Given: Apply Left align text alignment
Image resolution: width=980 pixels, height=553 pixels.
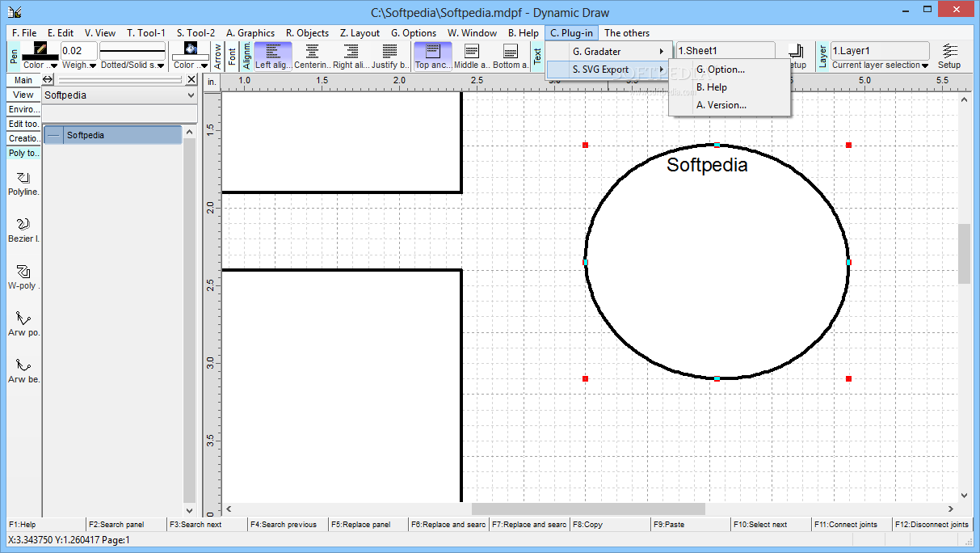Looking at the screenshot, I should pyautogui.click(x=273, y=56).
